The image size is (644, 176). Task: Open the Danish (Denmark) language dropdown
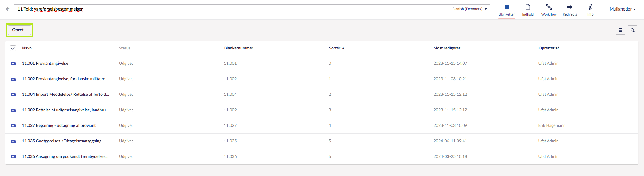point(470,9)
